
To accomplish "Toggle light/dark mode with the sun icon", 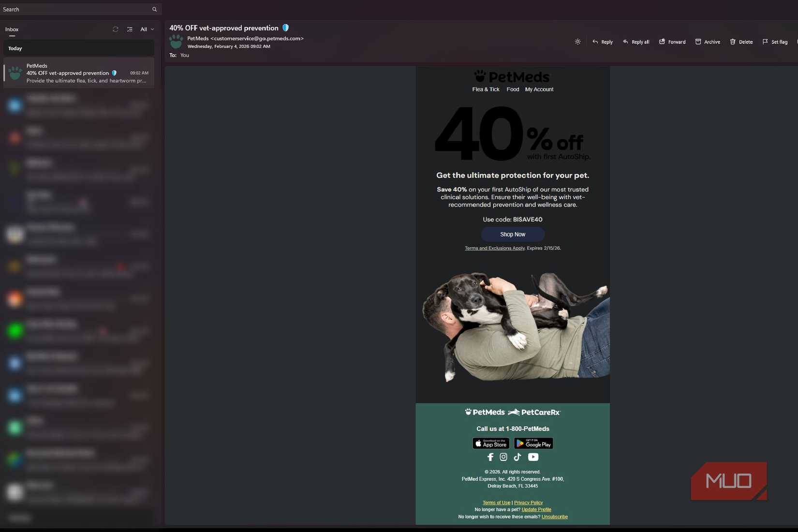I will (577, 42).
